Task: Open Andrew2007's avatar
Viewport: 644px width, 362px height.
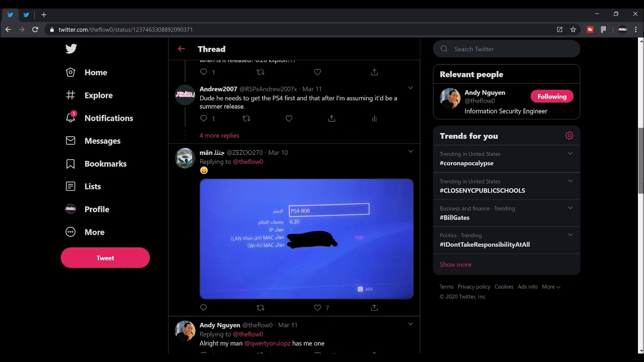Action: click(x=185, y=95)
